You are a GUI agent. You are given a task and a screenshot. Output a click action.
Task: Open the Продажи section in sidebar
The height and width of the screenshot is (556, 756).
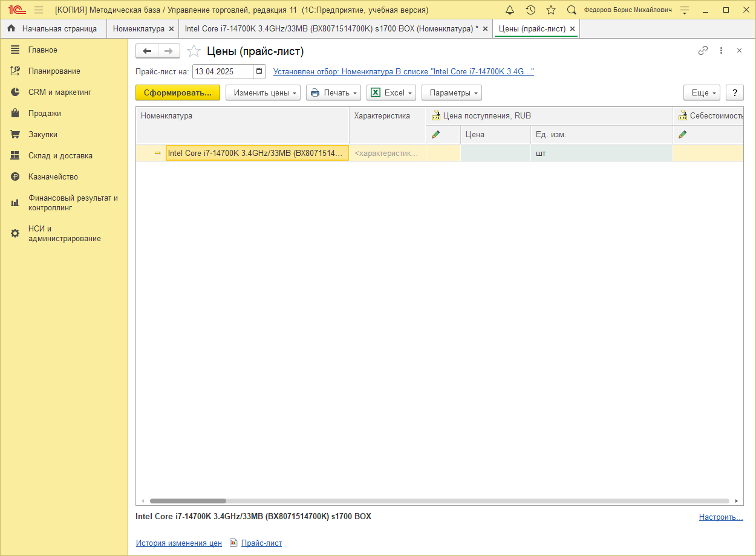(x=44, y=114)
